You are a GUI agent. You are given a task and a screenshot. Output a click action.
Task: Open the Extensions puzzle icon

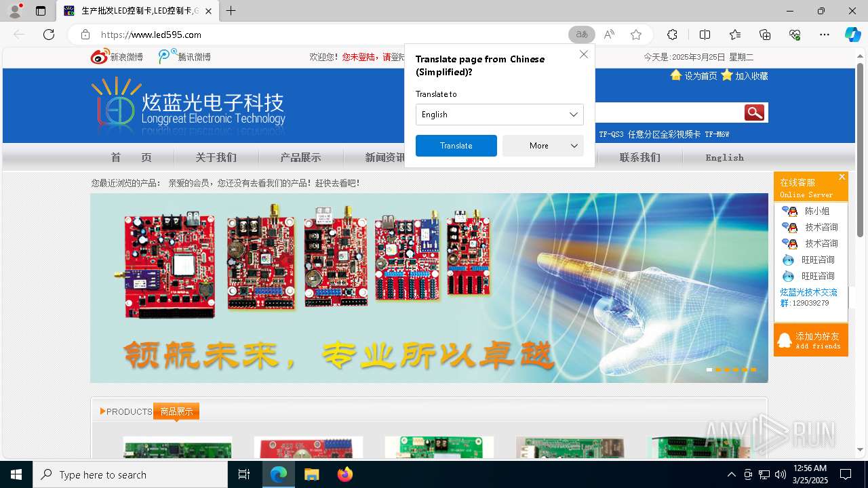[672, 35]
